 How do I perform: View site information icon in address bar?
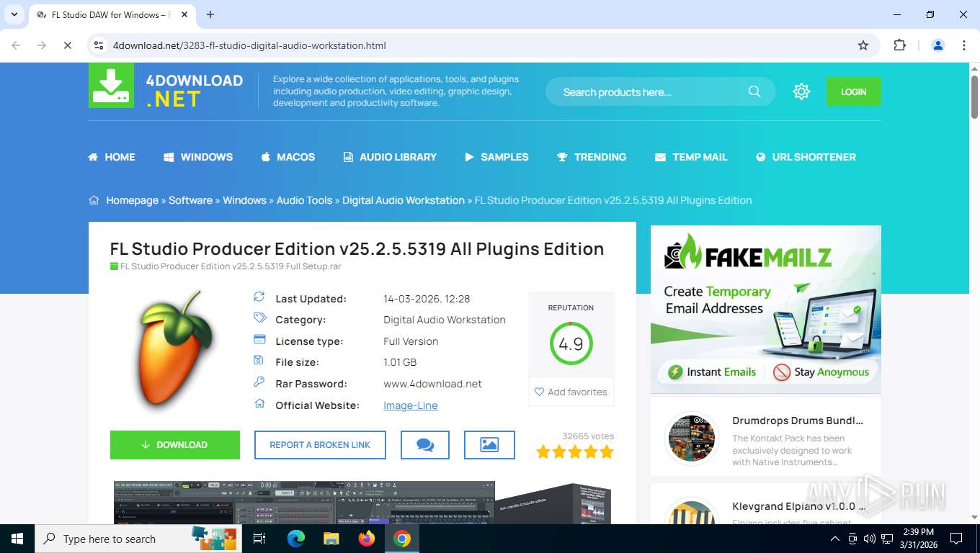point(99,45)
